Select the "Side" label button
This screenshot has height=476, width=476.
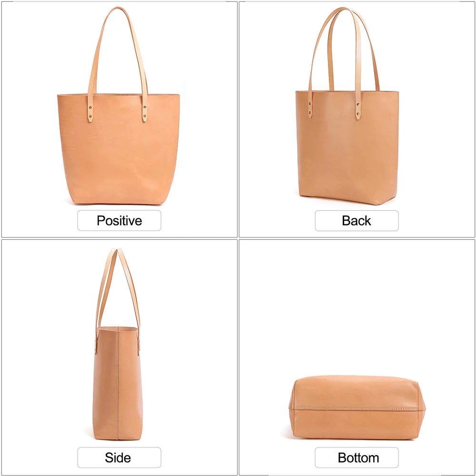[119, 457]
